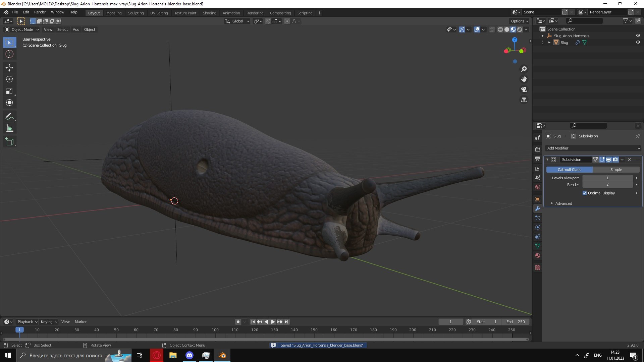Viewport: 644px width, 362px height.
Task: Switch to the Sculpting workspace tab
Action: coord(136,13)
